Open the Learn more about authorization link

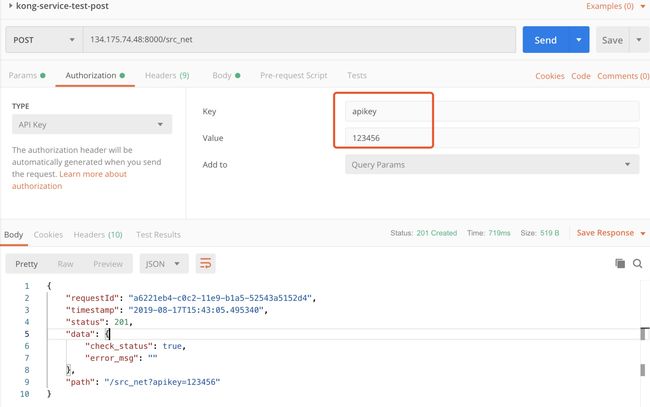pyautogui.click(x=69, y=180)
